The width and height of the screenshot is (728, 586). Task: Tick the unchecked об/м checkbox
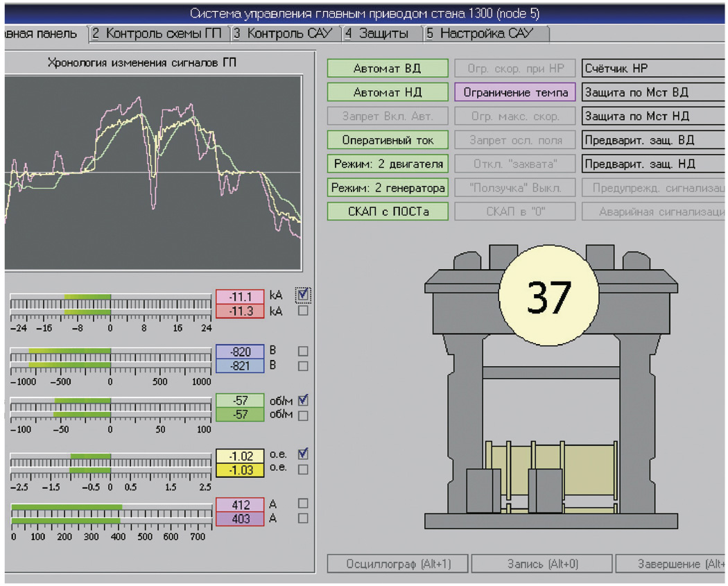pyautogui.click(x=303, y=415)
